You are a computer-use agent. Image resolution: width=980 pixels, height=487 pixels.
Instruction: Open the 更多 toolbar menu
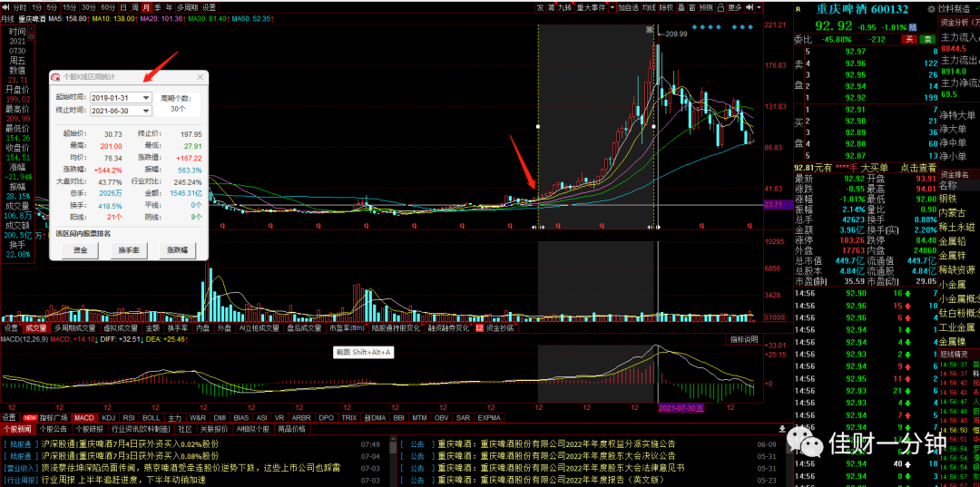(x=734, y=7)
